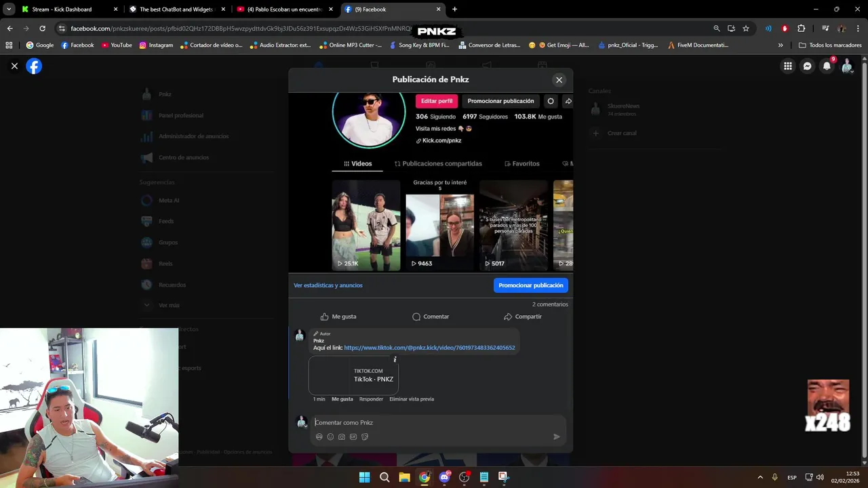Click the zoom magnifier in address bar

coord(717,28)
